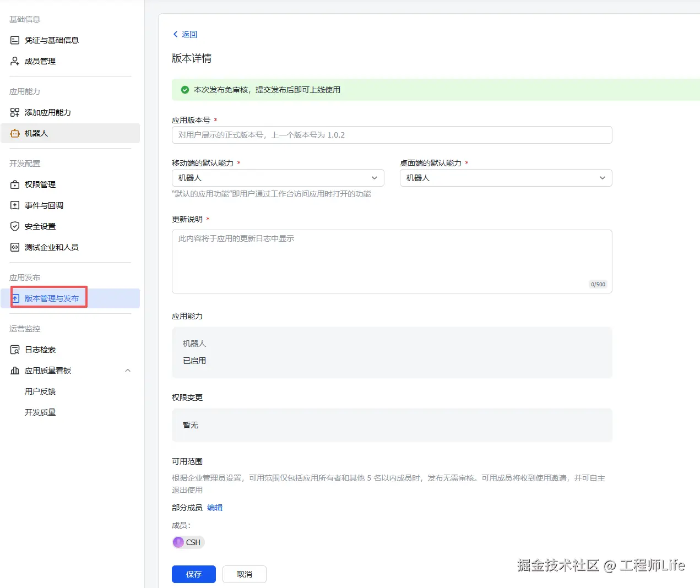This screenshot has width=700, height=588.
Task: Click the back chevron arrow icon
Action: (x=176, y=34)
